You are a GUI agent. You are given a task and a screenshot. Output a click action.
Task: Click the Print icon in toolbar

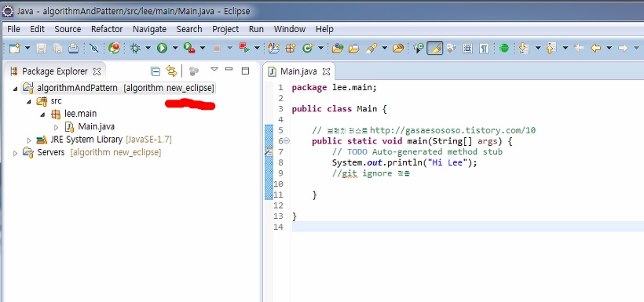click(x=74, y=49)
